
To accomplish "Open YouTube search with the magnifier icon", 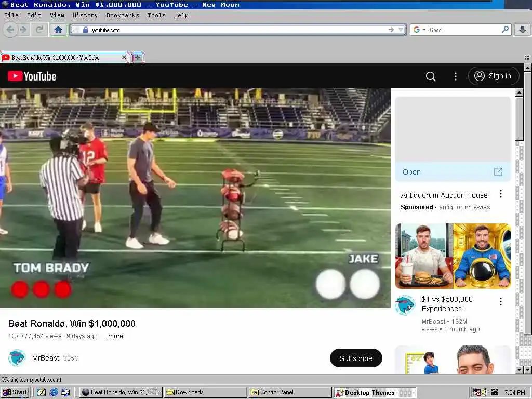I will click(431, 76).
